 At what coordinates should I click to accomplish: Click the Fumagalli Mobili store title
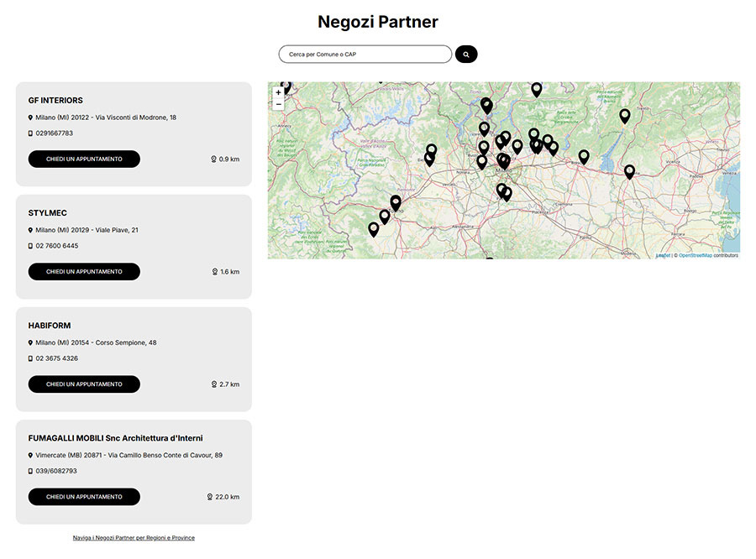pos(115,438)
